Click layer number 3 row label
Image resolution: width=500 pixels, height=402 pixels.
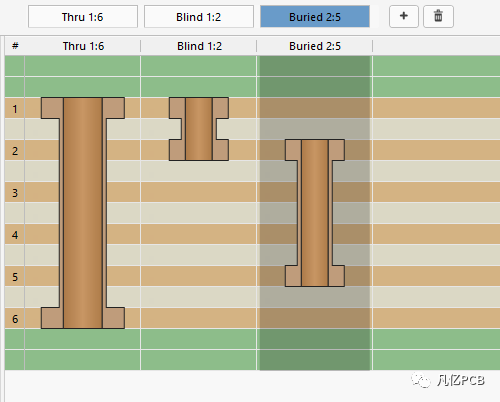pyautogui.click(x=15, y=193)
